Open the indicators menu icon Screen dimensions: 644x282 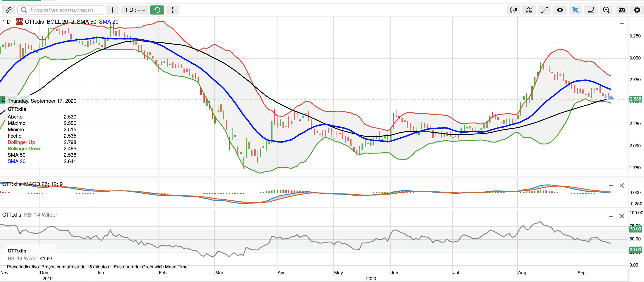coord(529,10)
